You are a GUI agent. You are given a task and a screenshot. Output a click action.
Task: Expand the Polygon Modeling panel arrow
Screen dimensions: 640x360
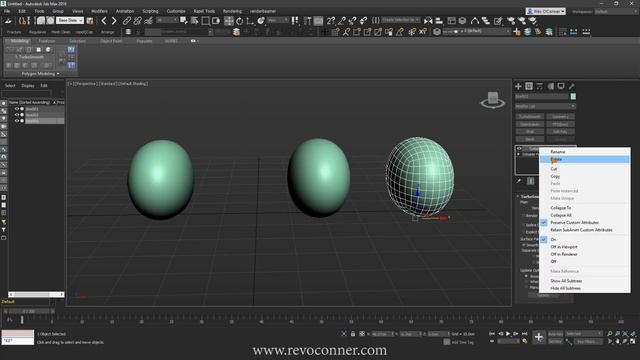pyautogui.click(x=58, y=74)
